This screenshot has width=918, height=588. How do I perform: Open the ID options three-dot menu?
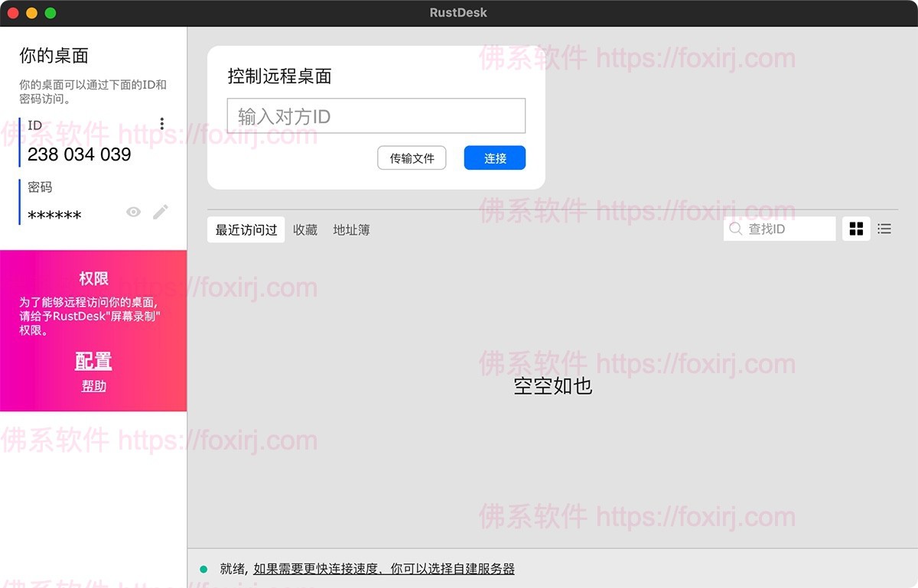click(x=161, y=122)
